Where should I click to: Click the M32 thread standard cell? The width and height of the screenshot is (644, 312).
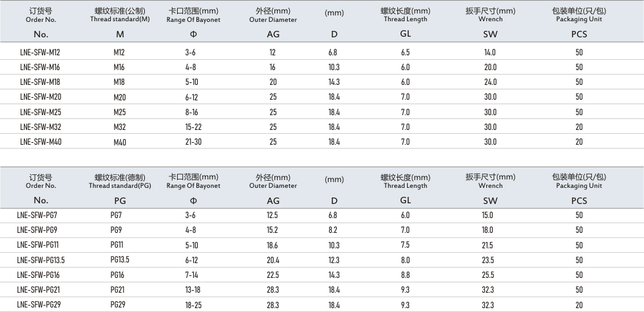(119, 127)
